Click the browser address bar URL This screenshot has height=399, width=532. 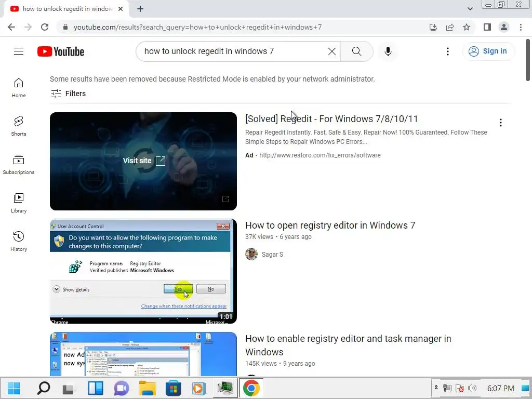(197, 27)
